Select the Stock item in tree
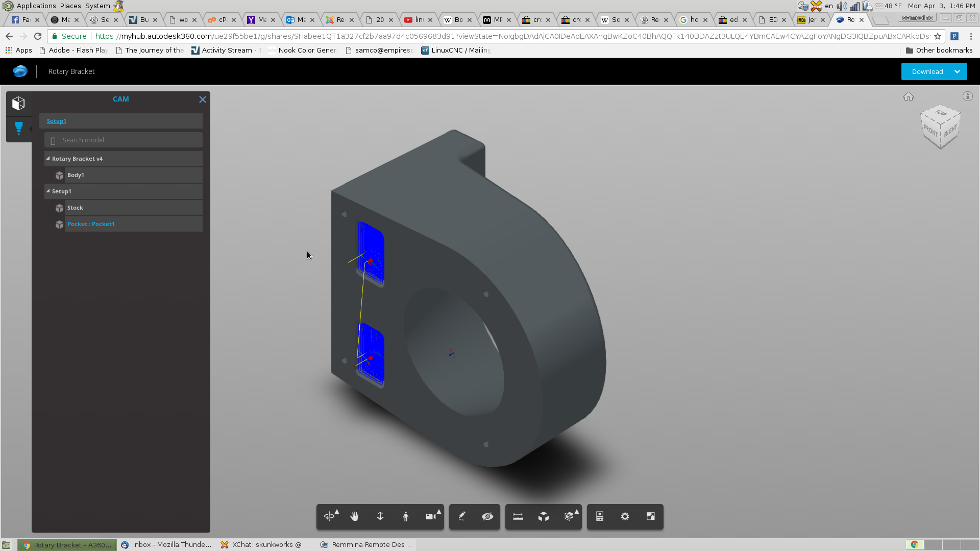Image resolution: width=980 pixels, height=551 pixels. coord(75,208)
